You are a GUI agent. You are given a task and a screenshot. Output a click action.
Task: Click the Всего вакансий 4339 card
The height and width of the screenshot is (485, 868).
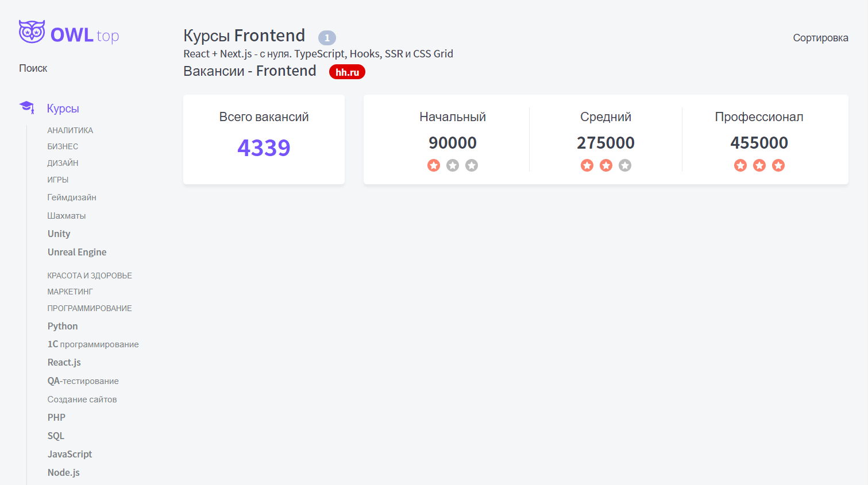(264, 139)
